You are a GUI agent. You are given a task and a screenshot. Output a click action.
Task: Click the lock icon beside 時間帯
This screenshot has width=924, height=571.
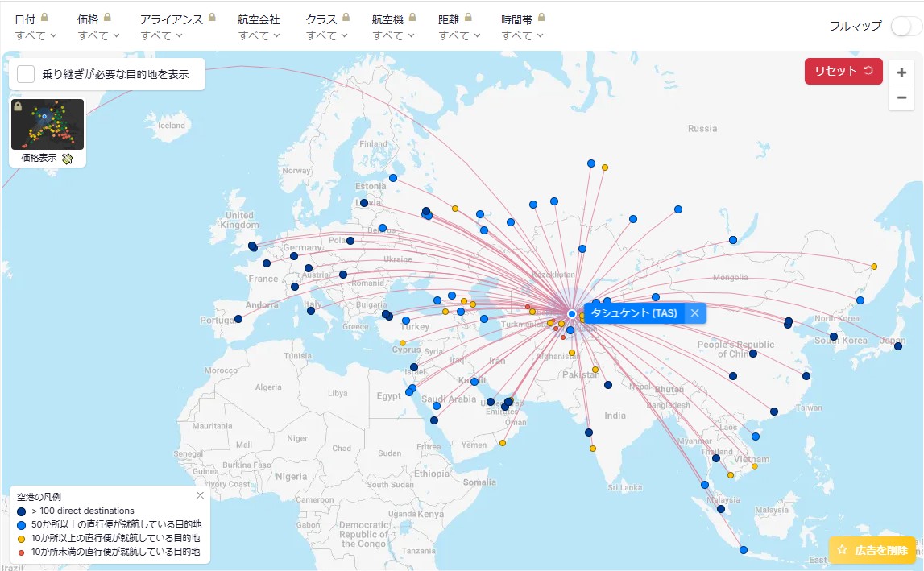(x=541, y=18)
